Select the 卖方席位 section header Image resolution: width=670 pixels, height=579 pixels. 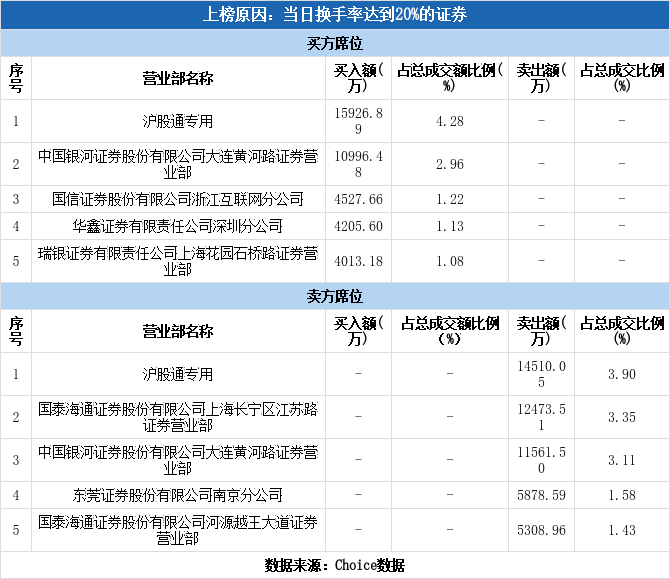(335, 296)
